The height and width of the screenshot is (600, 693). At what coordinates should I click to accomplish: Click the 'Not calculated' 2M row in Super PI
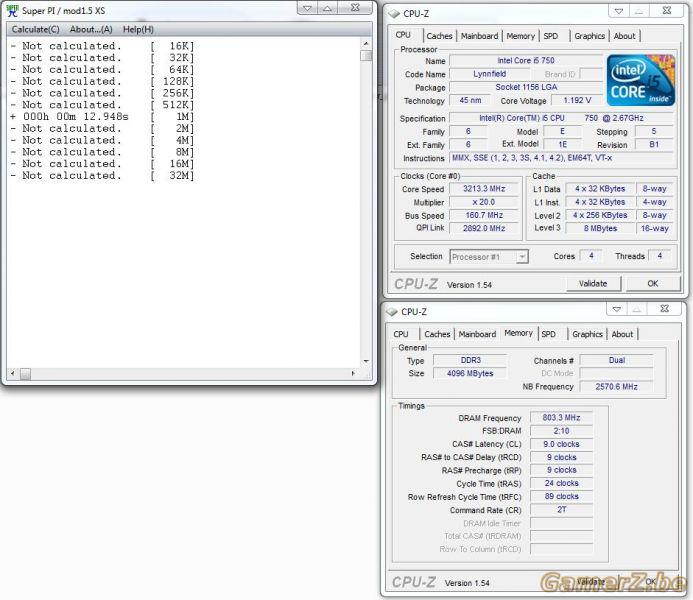click(102, 129)
